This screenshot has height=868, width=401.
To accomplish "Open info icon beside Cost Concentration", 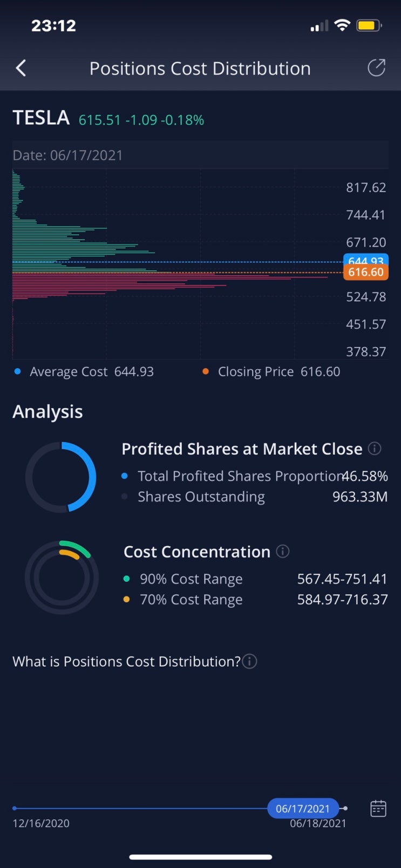I will tap(283, 551).
